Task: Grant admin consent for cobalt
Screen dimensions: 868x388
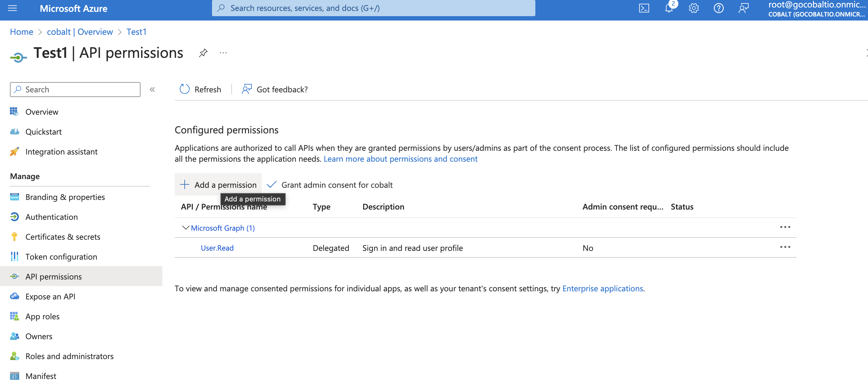Action: pyautogui.click(x=337, y=184)
